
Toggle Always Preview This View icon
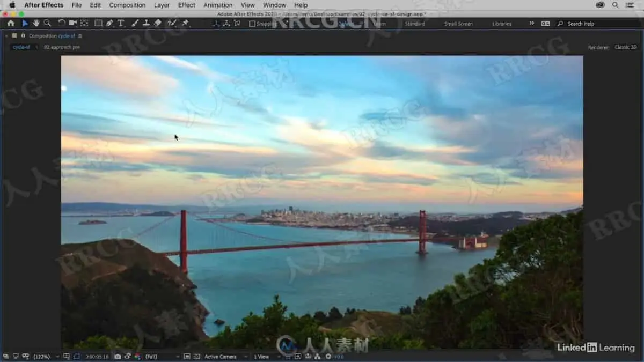(x=6, y=357)
